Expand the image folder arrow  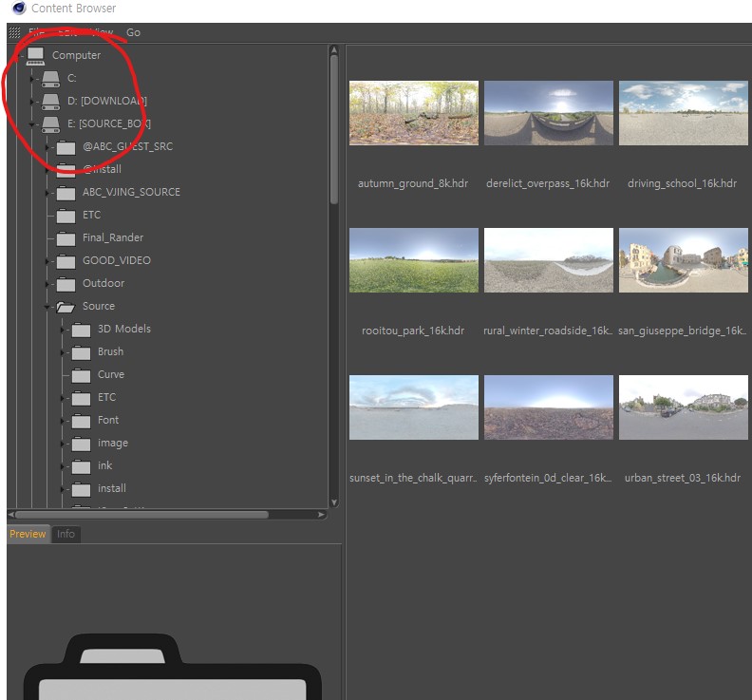coord(63,444)
